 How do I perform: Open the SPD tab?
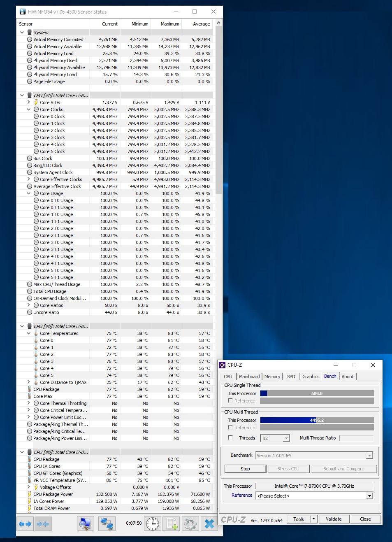point(291,377)
